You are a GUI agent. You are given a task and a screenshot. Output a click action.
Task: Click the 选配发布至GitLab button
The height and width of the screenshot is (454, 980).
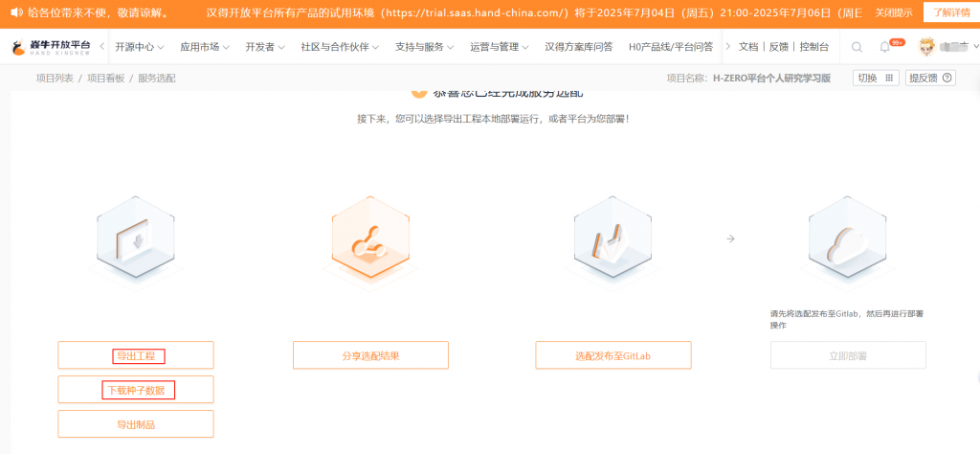613,355
